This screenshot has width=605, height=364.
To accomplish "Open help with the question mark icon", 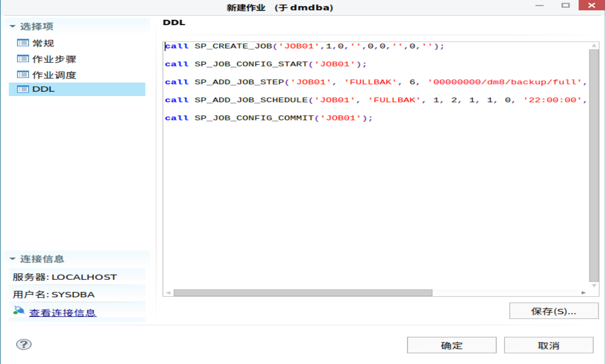I will 23,345.
